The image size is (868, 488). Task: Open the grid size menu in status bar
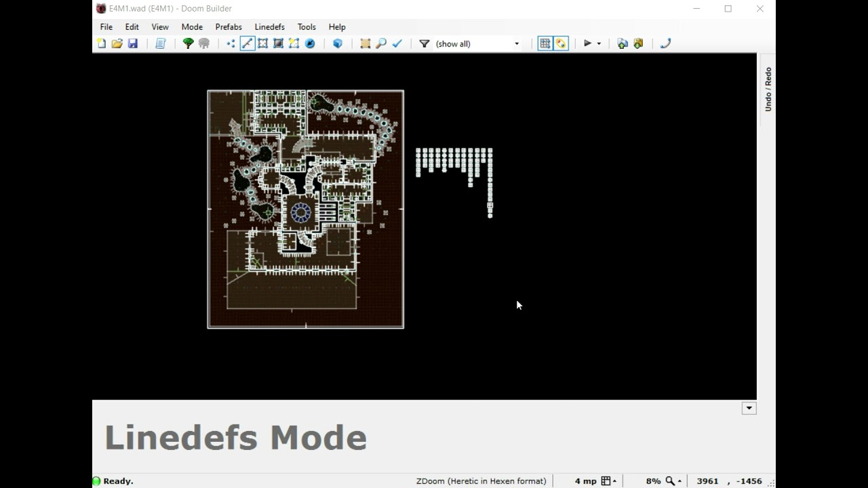(609, 481)
